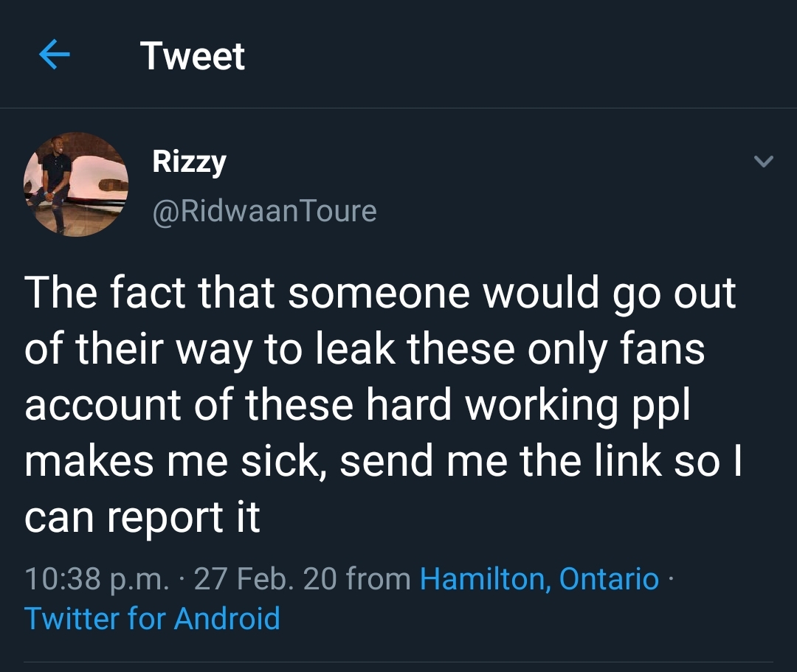The image size is (797, 672).
Task: Open Rizzy's profile picture
Action: point(76,184)
